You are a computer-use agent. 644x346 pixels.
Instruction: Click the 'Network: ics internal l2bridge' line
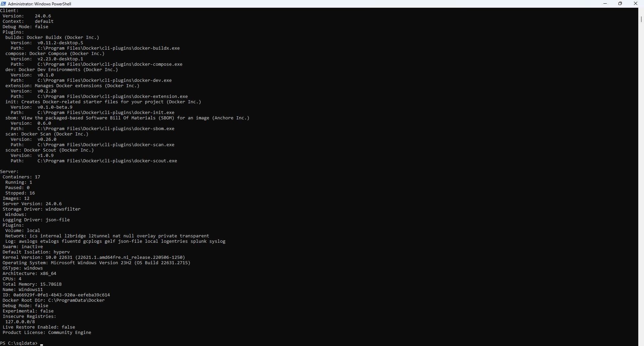click(107, 236)
